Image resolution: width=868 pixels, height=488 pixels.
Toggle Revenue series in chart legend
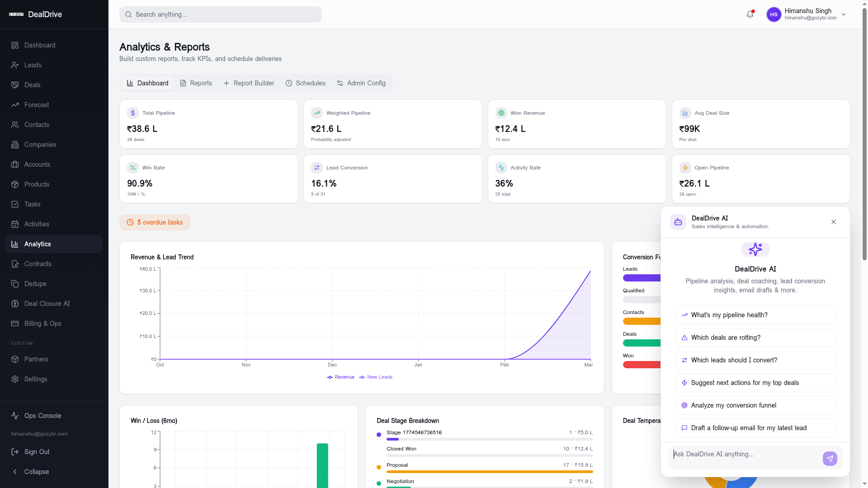tap(340, 377)
